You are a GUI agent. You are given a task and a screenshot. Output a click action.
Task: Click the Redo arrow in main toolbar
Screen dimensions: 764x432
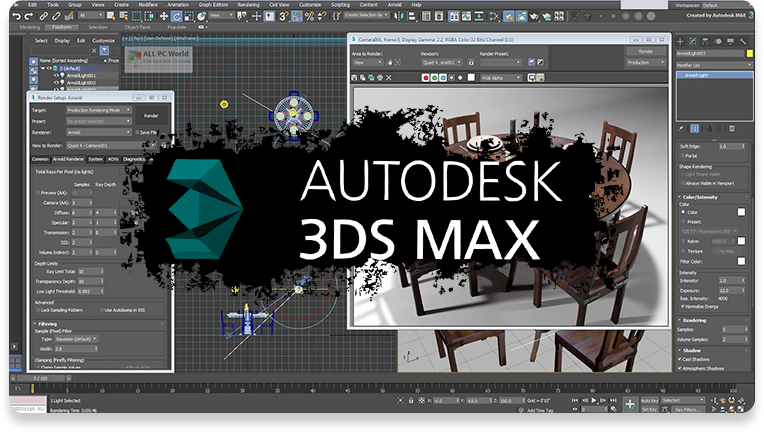(x=29, y=17)
